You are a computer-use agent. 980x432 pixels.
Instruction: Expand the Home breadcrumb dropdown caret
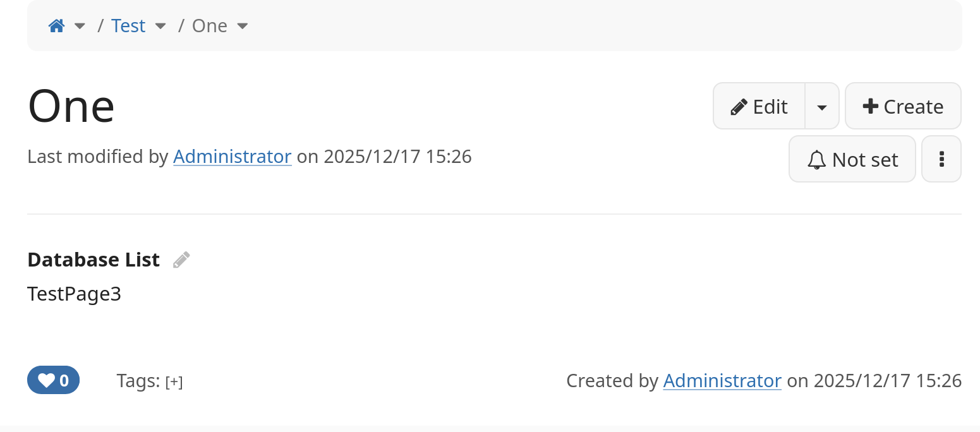point(80,26)
